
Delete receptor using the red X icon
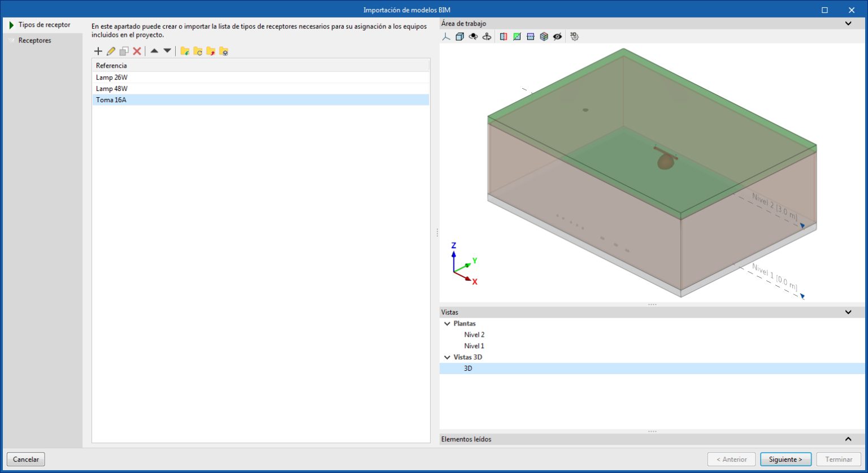click(x=137, y=51)
